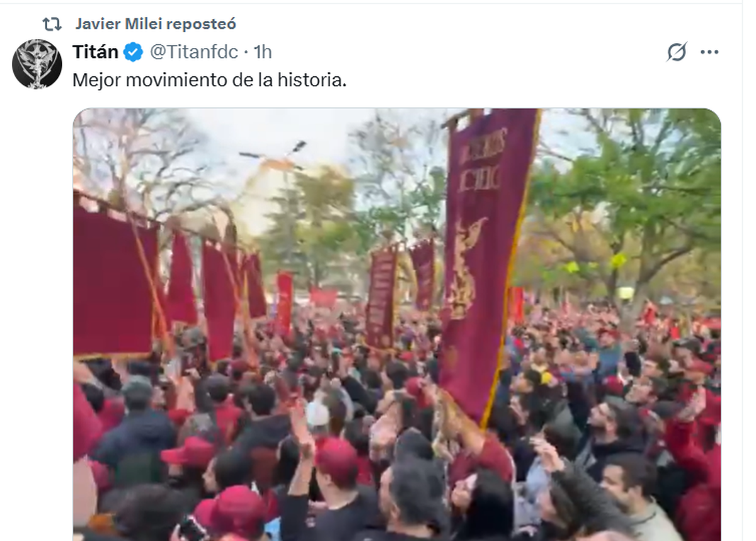Open the @Titanfdc handle link

point(194,52)
